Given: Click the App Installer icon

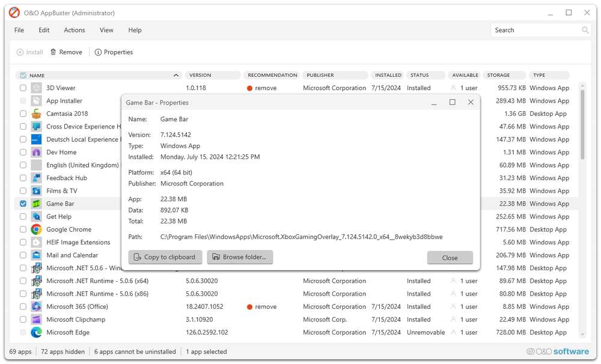Looking at the screenshot, I should point(36,101).
